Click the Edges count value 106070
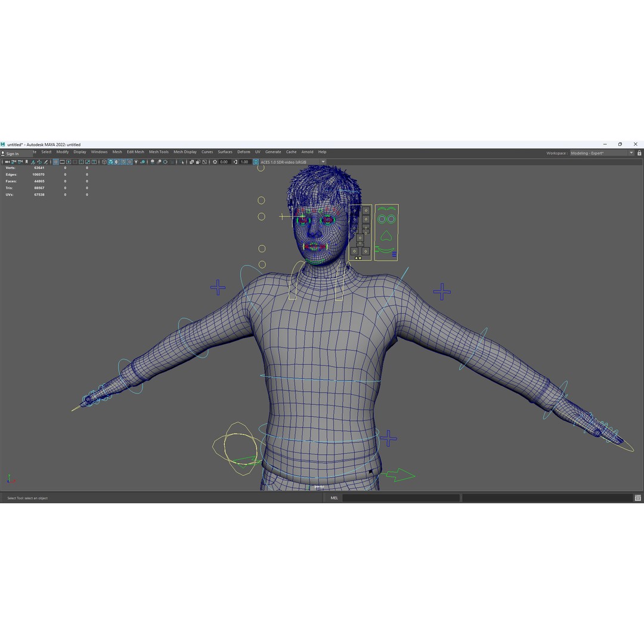Viewport: 644px width, 644px height. click(x=38, y=175)
